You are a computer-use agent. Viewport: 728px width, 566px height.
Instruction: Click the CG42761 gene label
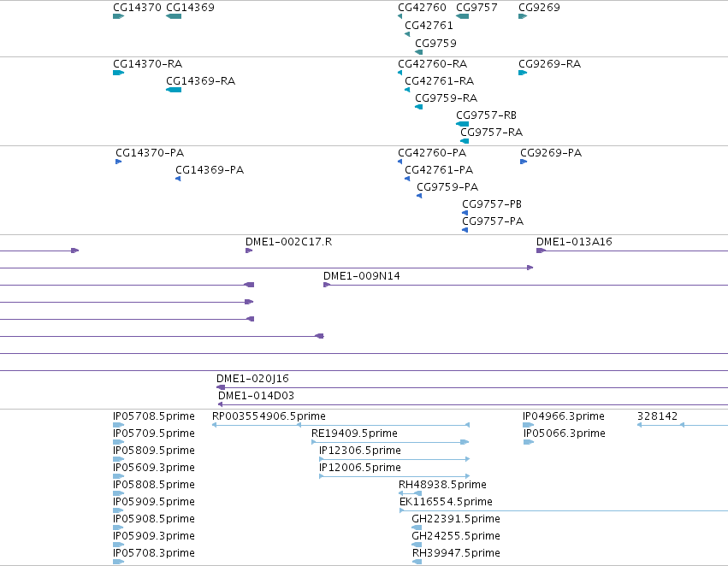coord(429,26)
